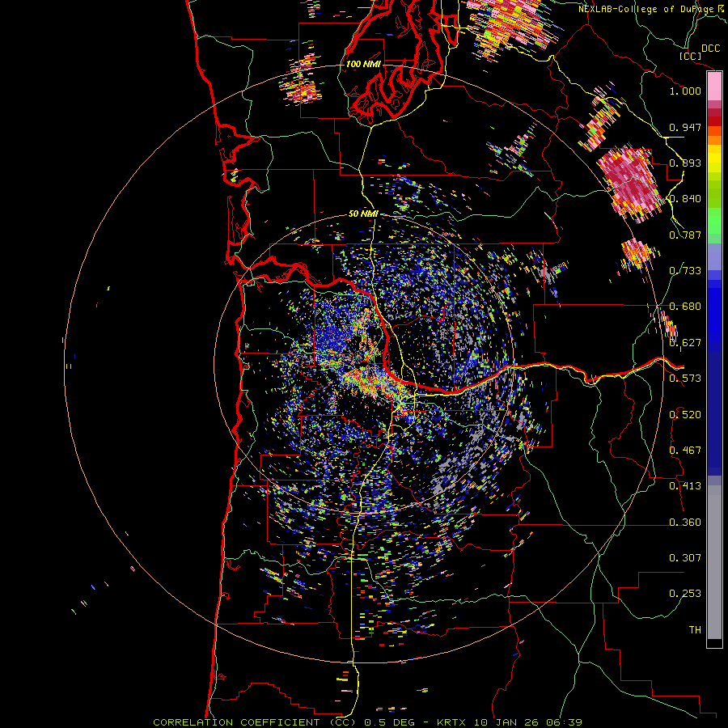728x728 pixels.
Task: Click the yellow color band beside 0.893
Action: pyautogui.click(x=714, y=159)
